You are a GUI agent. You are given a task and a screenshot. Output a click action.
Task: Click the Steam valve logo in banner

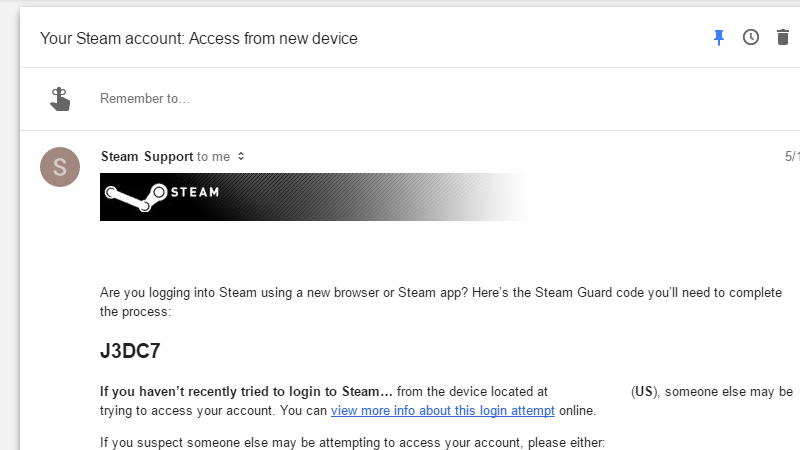(136, 197)
